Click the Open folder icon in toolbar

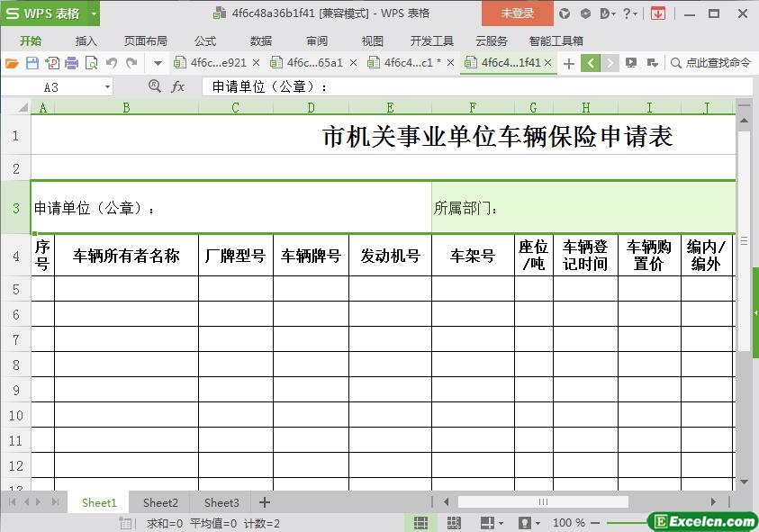12,63
